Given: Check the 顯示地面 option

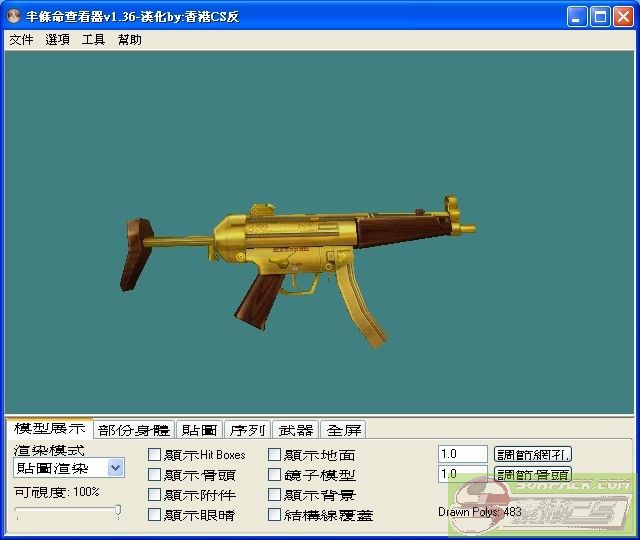Looking at the screenshot, I should point(275,455).
